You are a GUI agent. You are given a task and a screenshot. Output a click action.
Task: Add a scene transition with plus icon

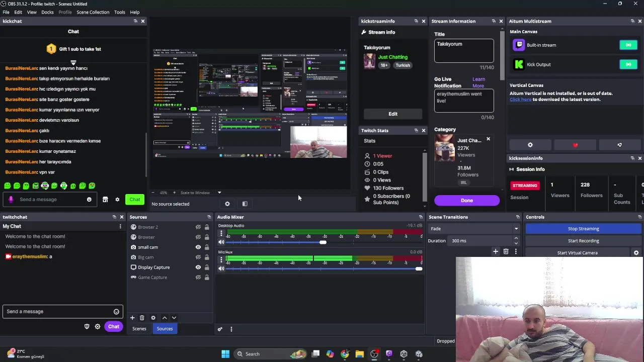(496, 251)
